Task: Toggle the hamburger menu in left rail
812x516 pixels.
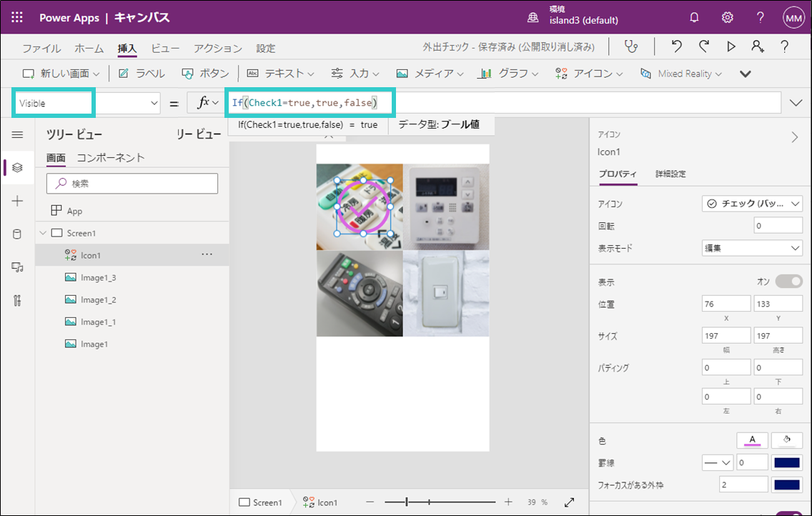Action: 17,134
